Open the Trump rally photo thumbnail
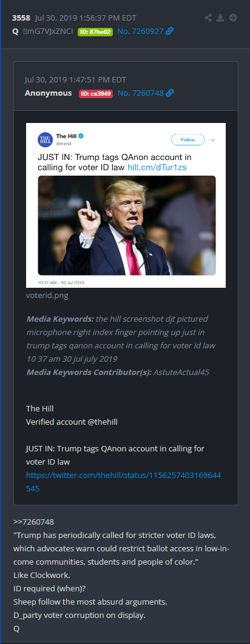 click(127, 225)
